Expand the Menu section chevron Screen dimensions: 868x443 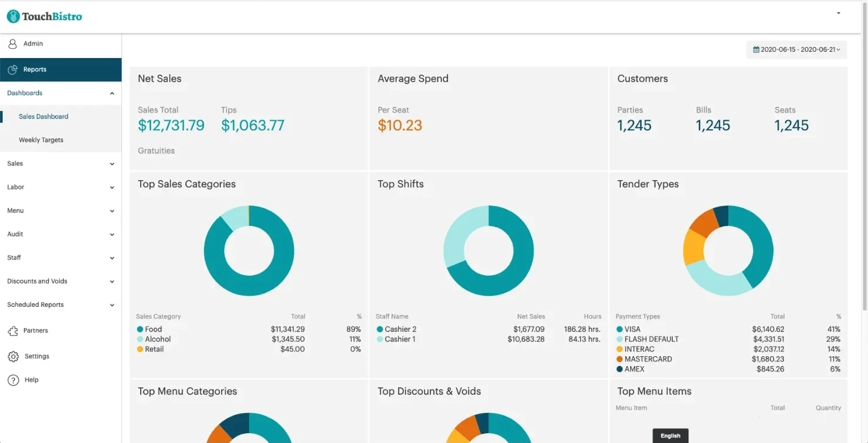pyautogui.click(x=112, y=211)
